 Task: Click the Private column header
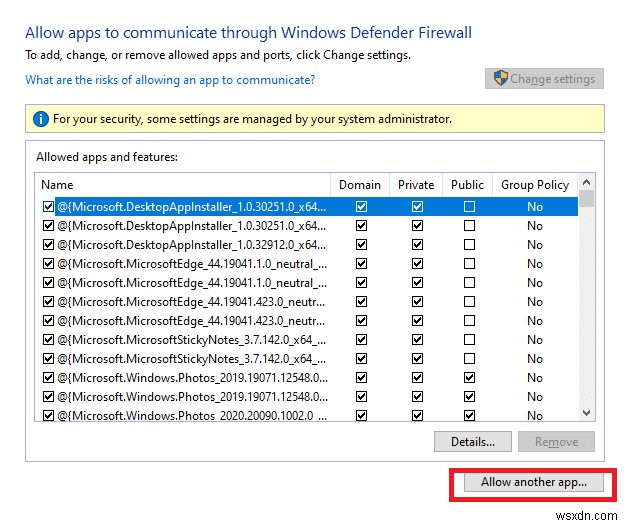(x=416, y=185)
